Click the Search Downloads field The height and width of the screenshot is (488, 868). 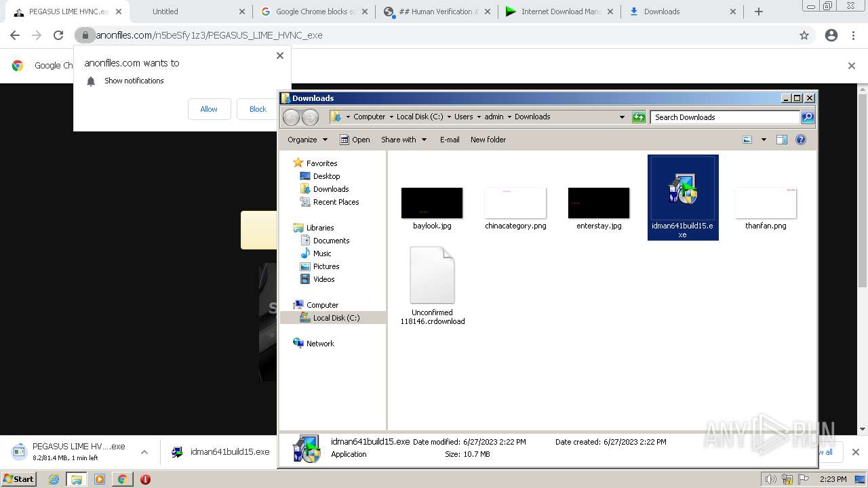(725, 117)
